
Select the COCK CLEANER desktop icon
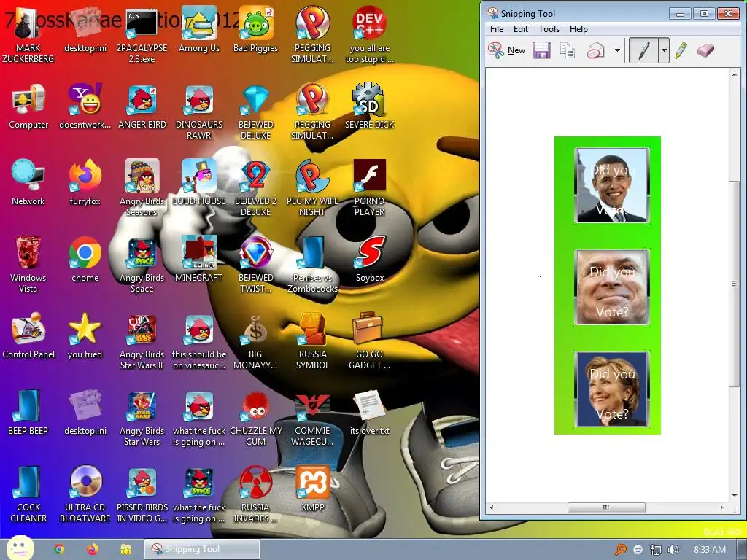(x=28, y=495)
